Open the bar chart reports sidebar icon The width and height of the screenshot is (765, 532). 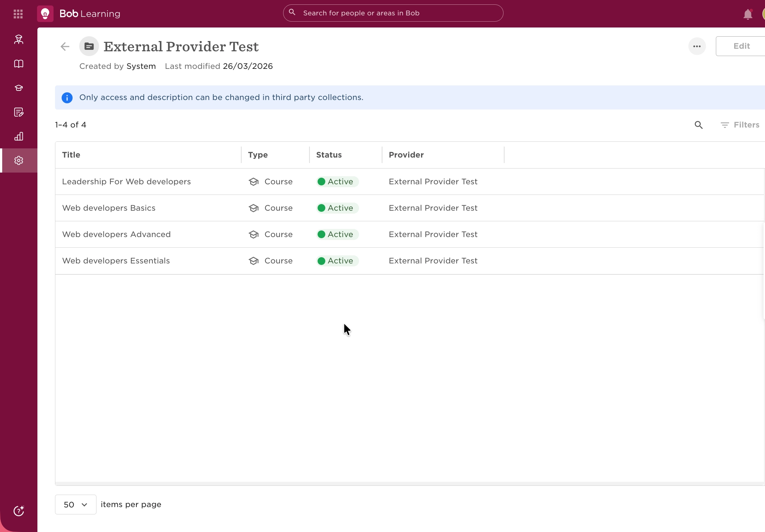(x=19, y=136)
